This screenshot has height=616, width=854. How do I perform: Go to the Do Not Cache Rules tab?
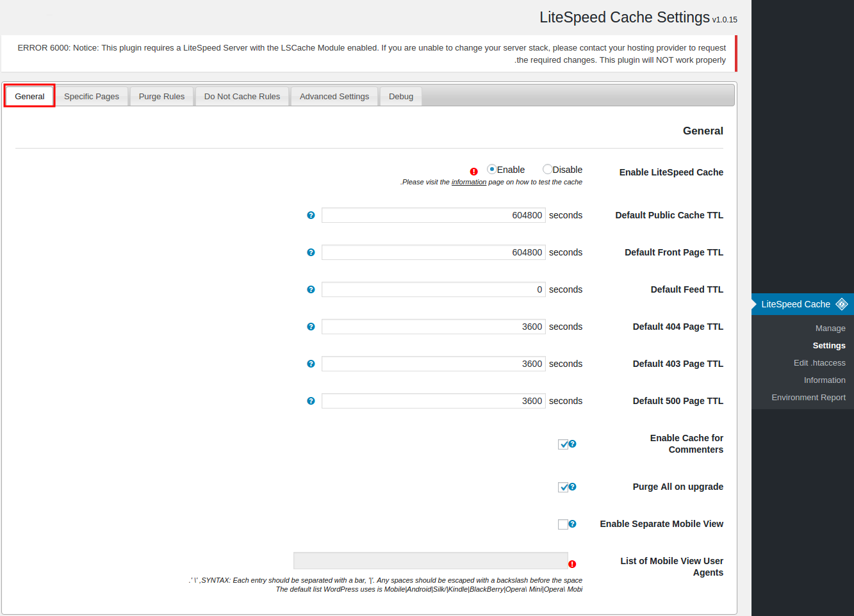click(242, 96)
